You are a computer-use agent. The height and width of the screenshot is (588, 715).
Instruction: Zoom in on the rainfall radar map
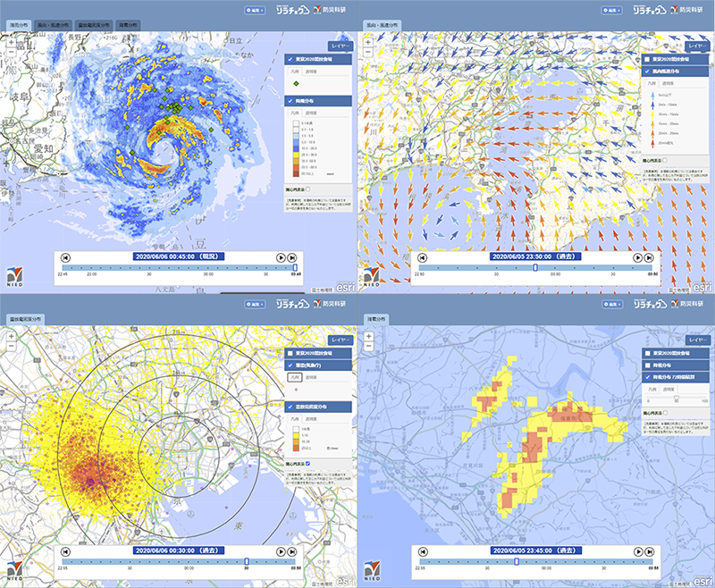pyautogui.click(x=9, y=41)
